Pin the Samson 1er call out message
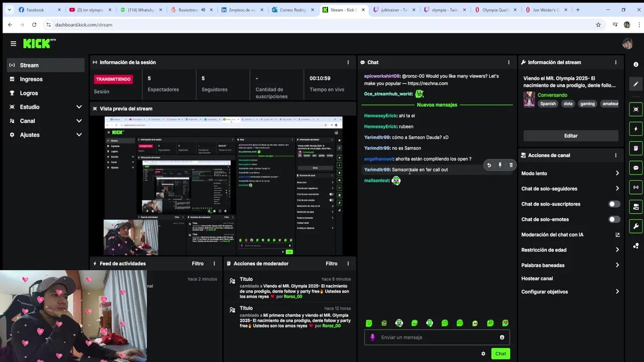This screenshot has width=644, height=362. tap(500, 165)
